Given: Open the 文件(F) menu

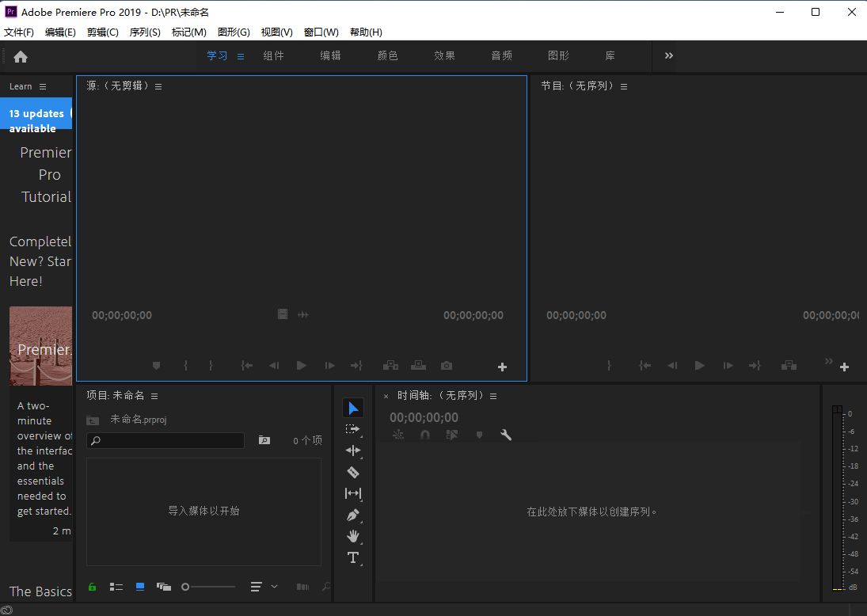Looking at the screenshot, I should click(x=19, y=32).
